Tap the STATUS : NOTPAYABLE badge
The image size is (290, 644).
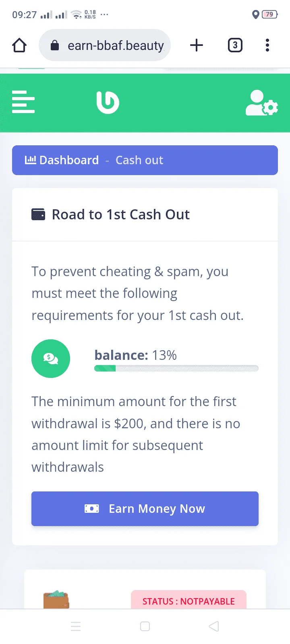pyautogui.click(x=188, y=600)
